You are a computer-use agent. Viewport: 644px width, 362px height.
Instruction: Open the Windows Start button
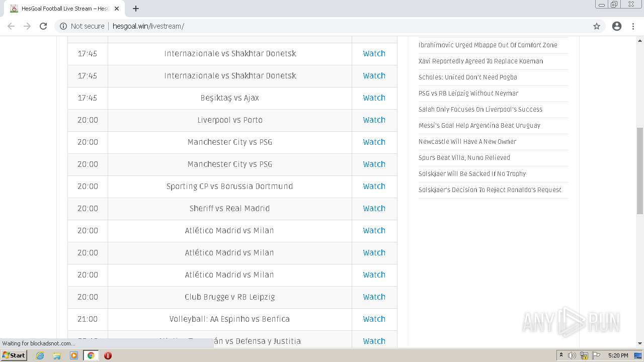pyautogui.click(x=14, y=355)
